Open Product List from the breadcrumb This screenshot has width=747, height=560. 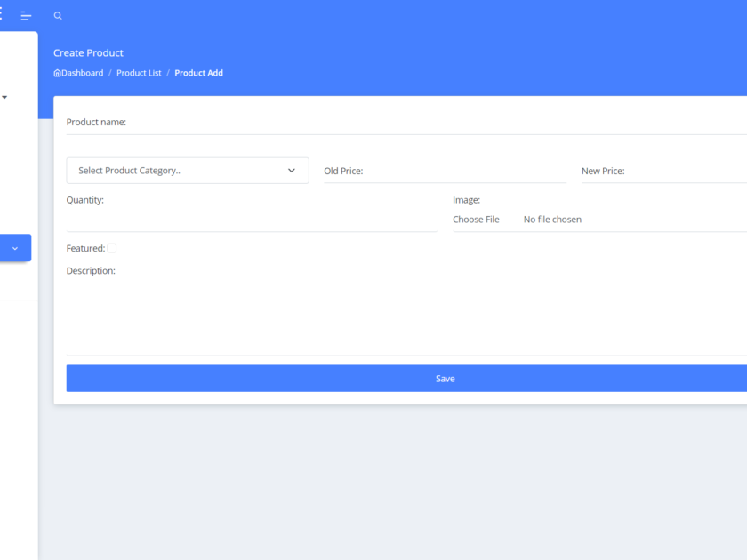point(139,73)
